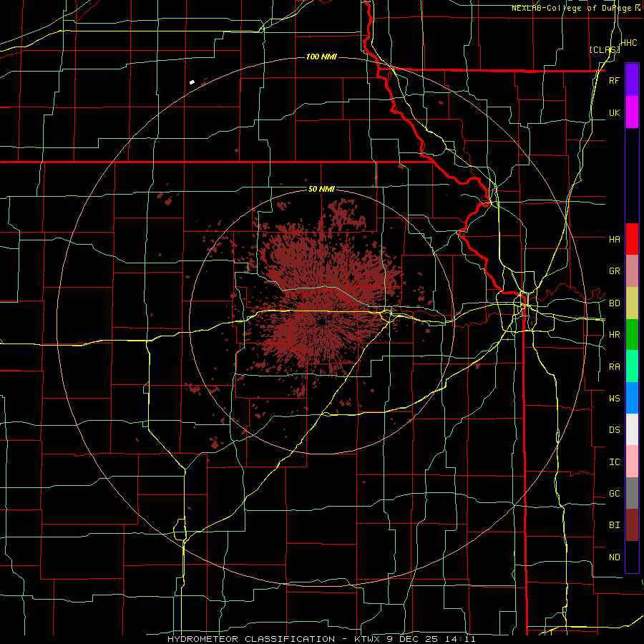
Task: Click the RA light green swatch
Action: pyautogui.click(x=632, y=366)
